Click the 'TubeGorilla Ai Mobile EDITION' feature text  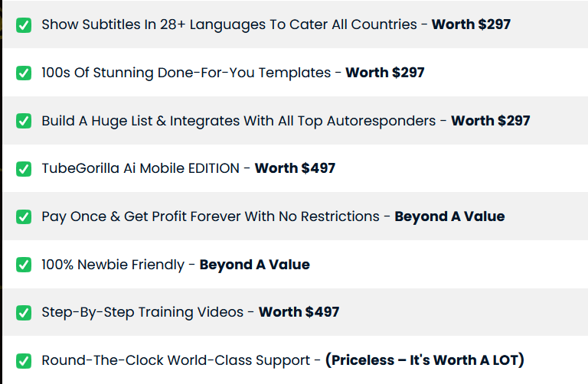tap(140, 168)
